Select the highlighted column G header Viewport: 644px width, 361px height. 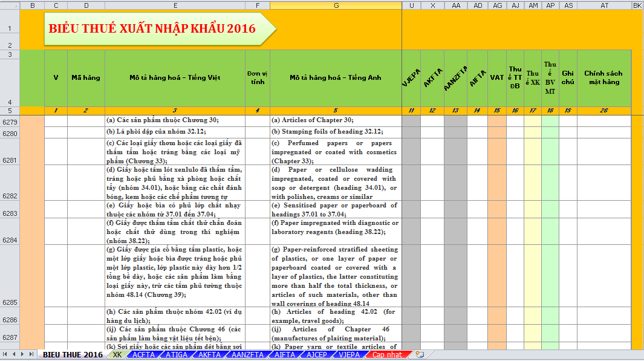tap(336, 5)
